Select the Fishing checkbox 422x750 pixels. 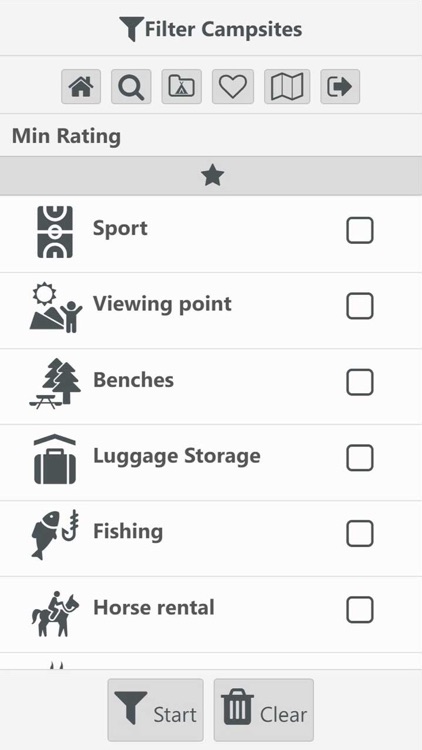click(360, 534)
